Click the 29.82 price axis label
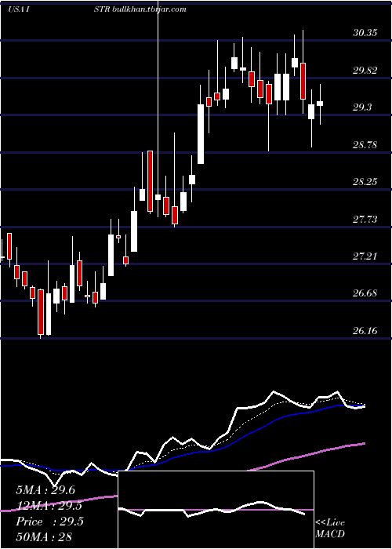This screenshot has height=549, width=392. coord(365,71)
